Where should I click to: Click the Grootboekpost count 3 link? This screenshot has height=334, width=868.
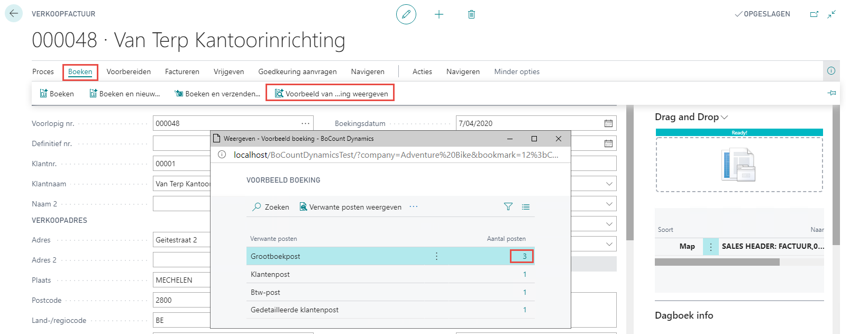(x=524, y=256)
